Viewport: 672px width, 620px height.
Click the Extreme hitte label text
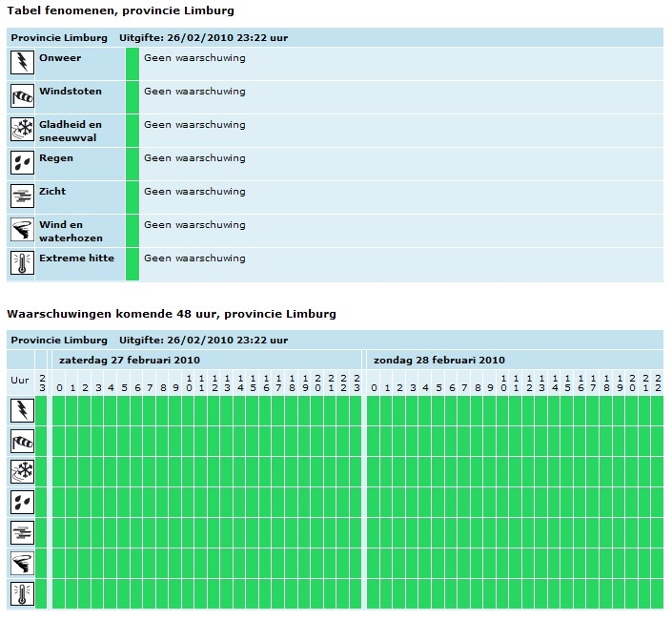click(x=76, y=258)
